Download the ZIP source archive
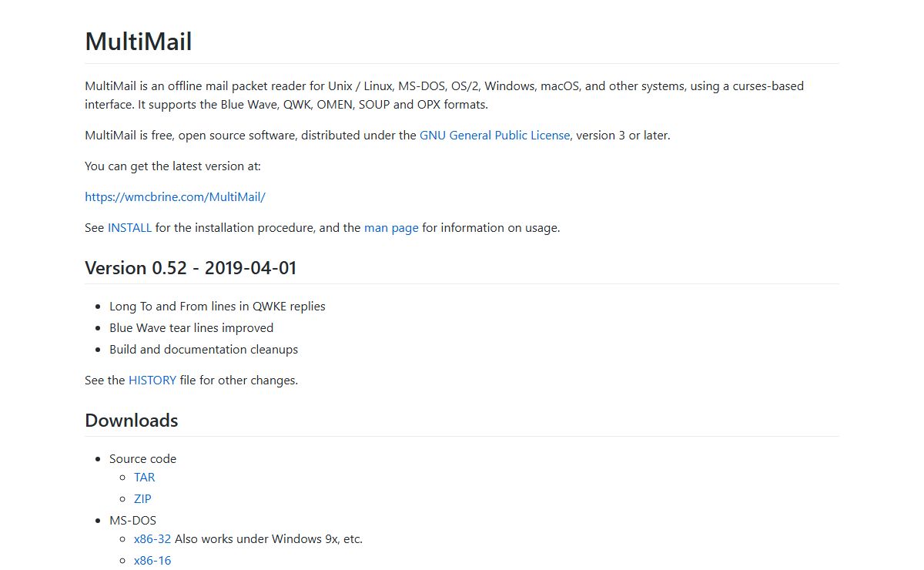This screenshot has width=924, height=570. point(142,499)
